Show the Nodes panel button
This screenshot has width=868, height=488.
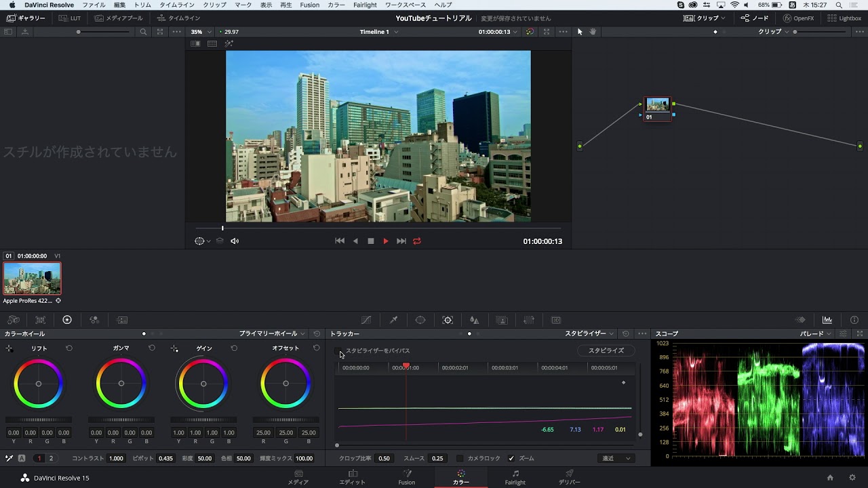coord(755,18)
